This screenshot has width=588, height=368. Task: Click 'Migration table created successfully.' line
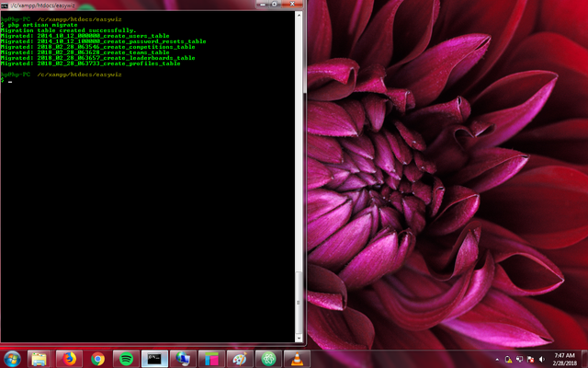click(x=69, y=30)
